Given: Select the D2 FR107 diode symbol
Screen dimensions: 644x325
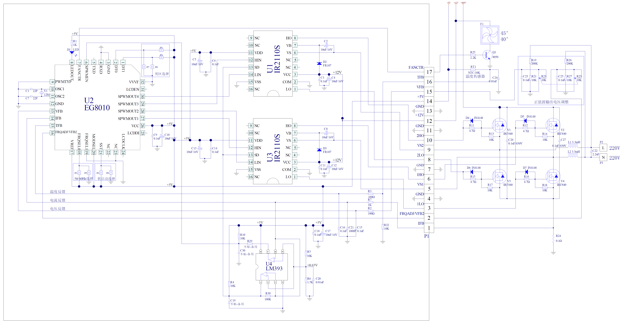Looking at the screenshot, I should point(319,63).
